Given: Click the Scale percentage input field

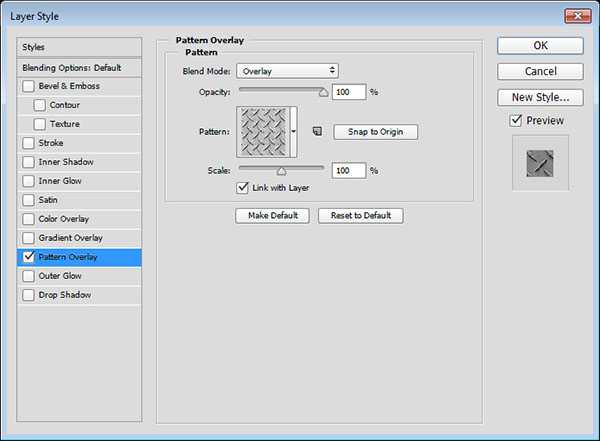Looking at the screenshot, I should pos(349,171).
